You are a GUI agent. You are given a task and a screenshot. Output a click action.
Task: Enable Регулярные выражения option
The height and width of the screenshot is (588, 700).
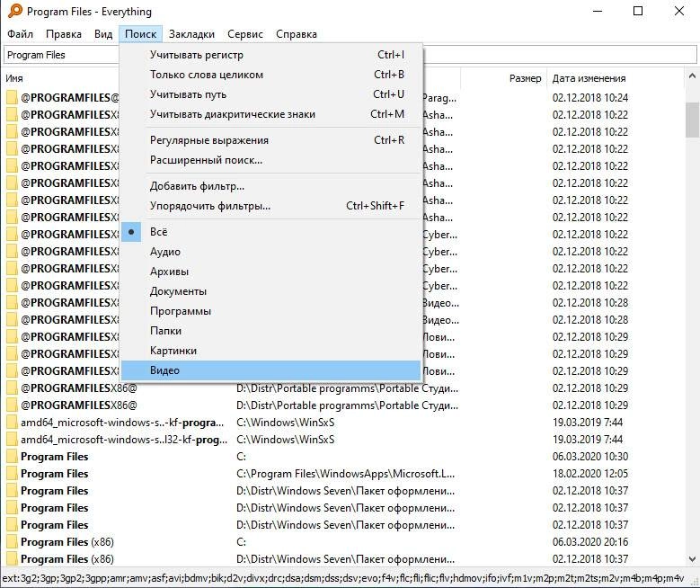(271, 140)
